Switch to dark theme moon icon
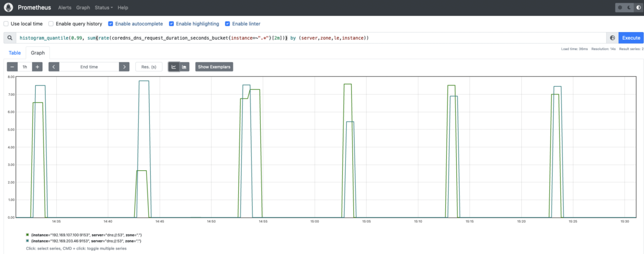 point(629,8)
